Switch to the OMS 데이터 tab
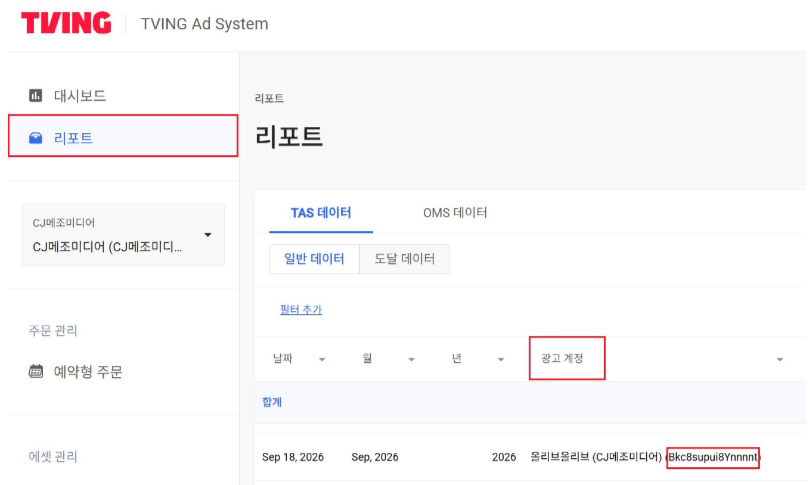Viewport: 808px width, 485px height. pyautogui.click(x=455, y=213)
